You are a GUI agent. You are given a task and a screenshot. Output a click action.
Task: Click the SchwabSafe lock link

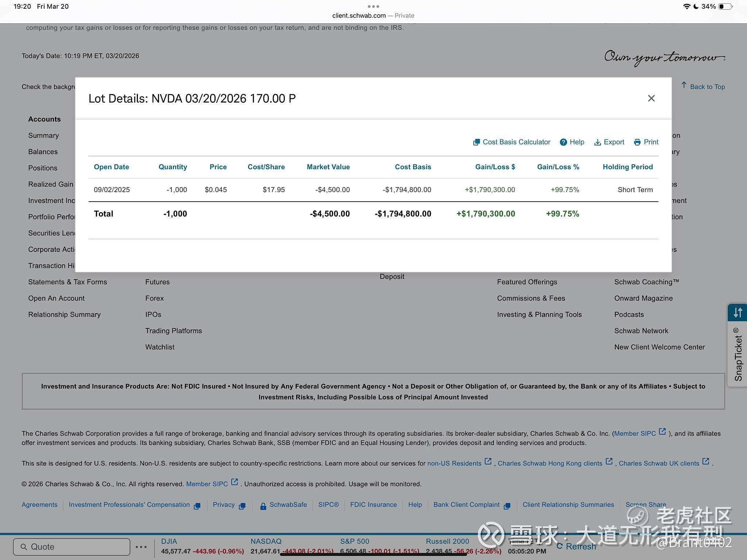pyautogui.click(x=283, y=505)
